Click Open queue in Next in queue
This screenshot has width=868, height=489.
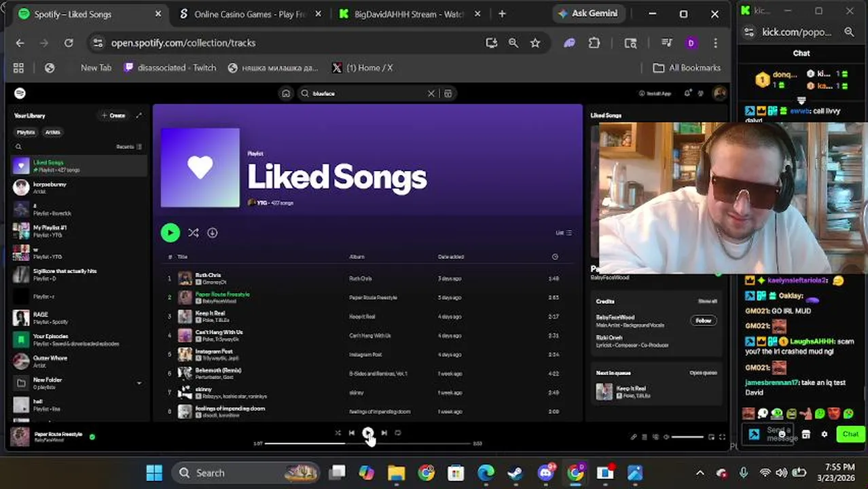coord(703,373)
